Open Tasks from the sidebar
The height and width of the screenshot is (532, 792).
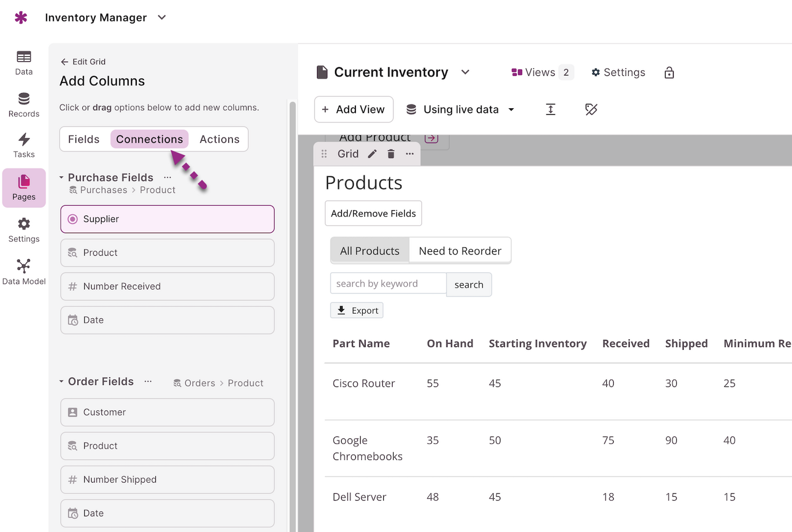[24, 146]
